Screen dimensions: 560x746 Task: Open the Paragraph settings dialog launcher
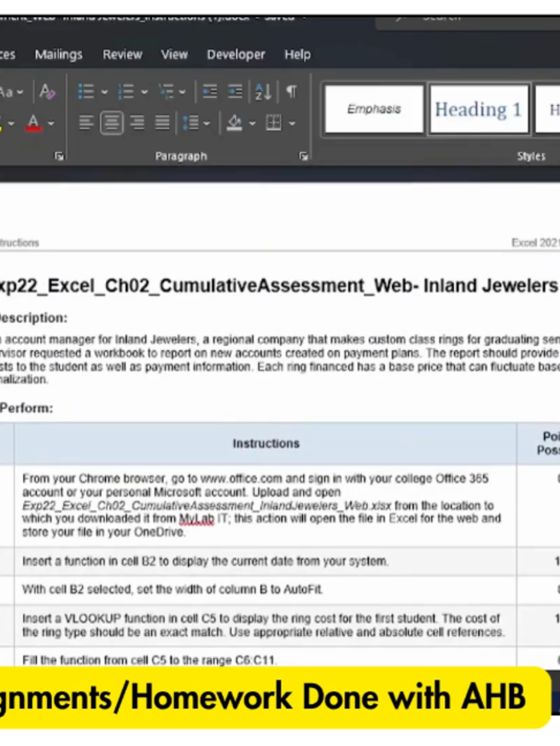pos(304,156)
